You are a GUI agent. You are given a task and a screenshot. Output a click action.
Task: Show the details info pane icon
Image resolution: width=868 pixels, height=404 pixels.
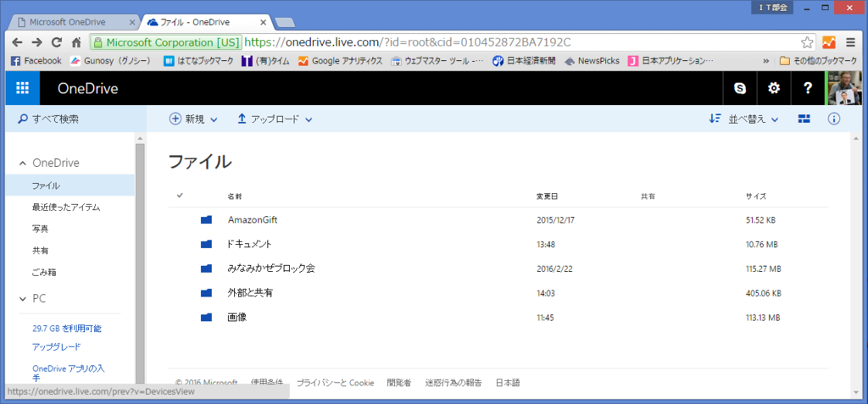coord(834,119)
